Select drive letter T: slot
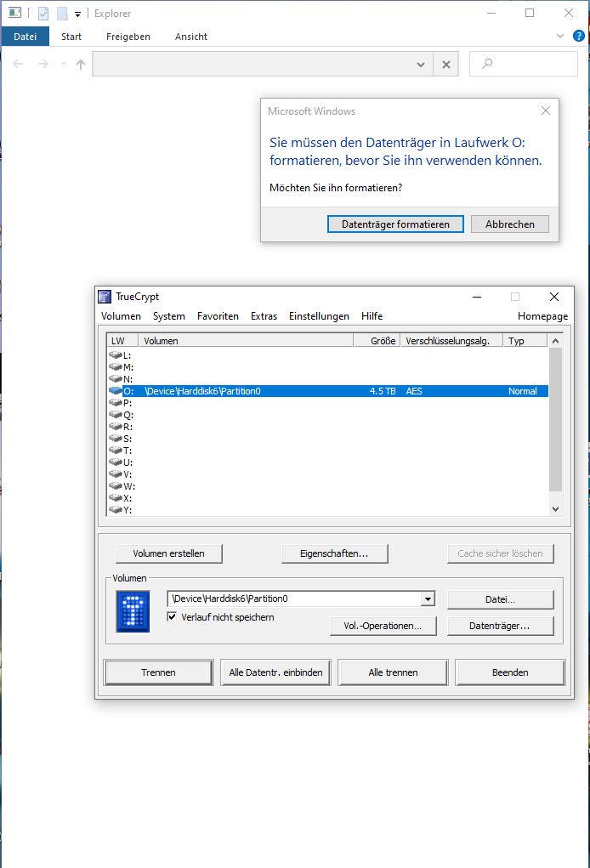The height and width of the screenshot is (868, 590). click(x=327, y=451)
